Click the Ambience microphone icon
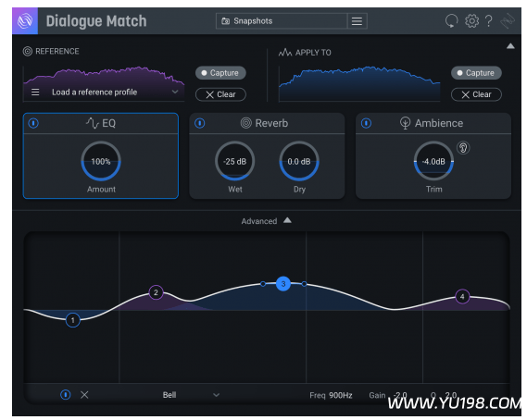The image size is (527, 420). [405, 123]
